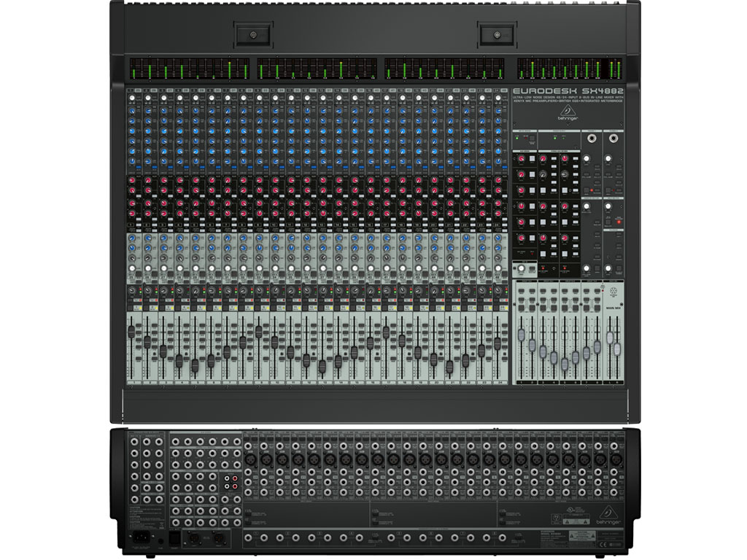The image size is (747, 560).
Task: Click the first XLR mic input on rear panel
Action: click(x=250, y=459)
